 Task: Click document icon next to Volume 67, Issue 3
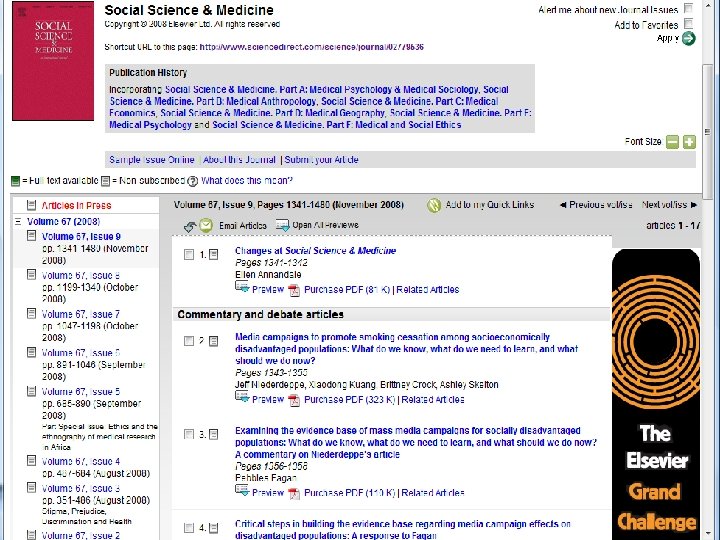coord(31,488)
